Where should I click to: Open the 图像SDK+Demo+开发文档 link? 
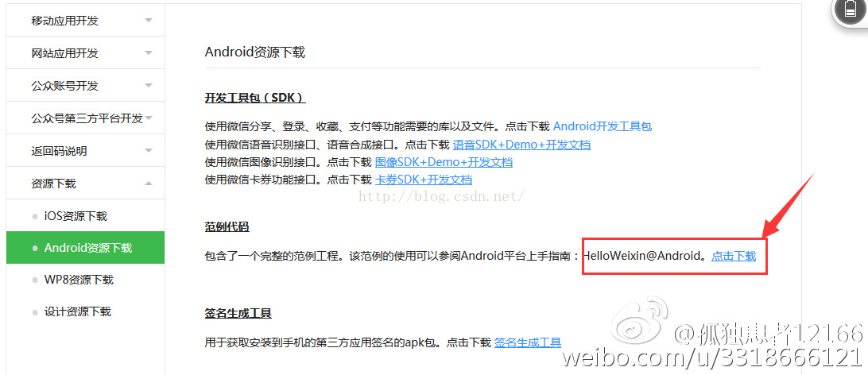[444, 162]
